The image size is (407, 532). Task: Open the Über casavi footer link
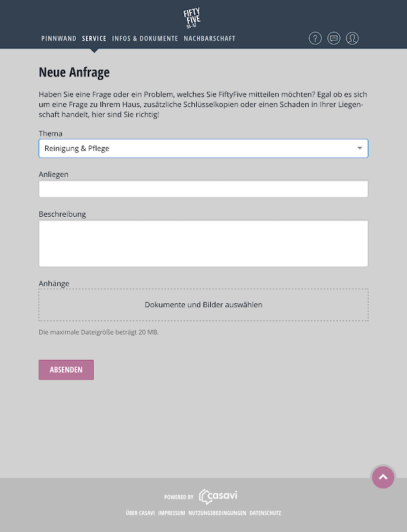pos(140,513)
